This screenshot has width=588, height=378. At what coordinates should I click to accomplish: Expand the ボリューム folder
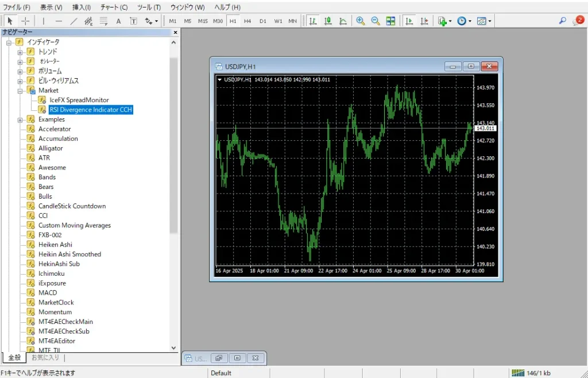coord(20,71)
